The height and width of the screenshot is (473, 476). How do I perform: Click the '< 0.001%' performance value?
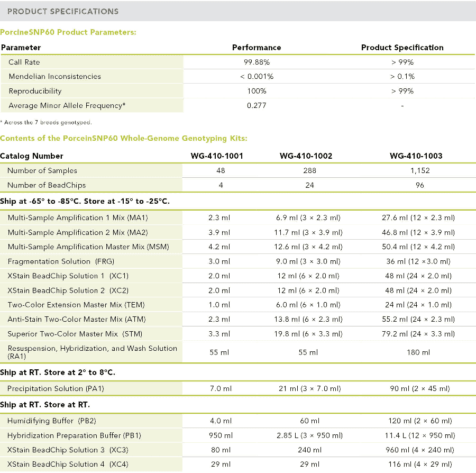click(257, 76)
